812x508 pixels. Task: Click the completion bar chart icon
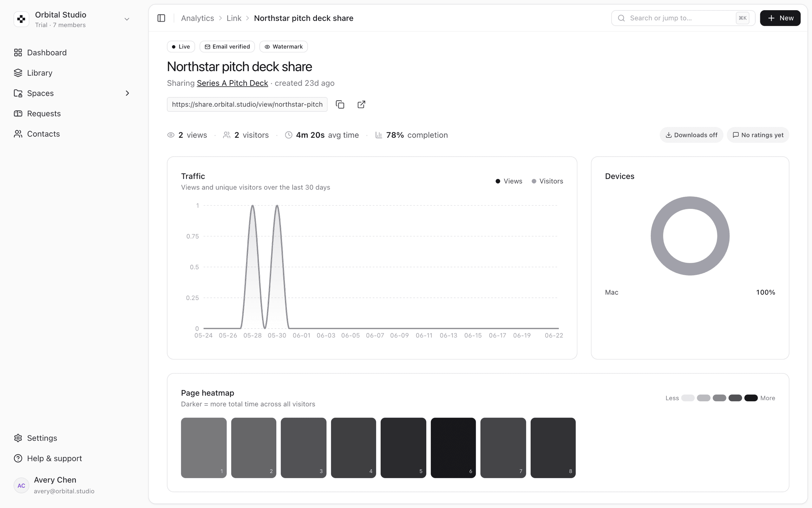pos(379,135)
